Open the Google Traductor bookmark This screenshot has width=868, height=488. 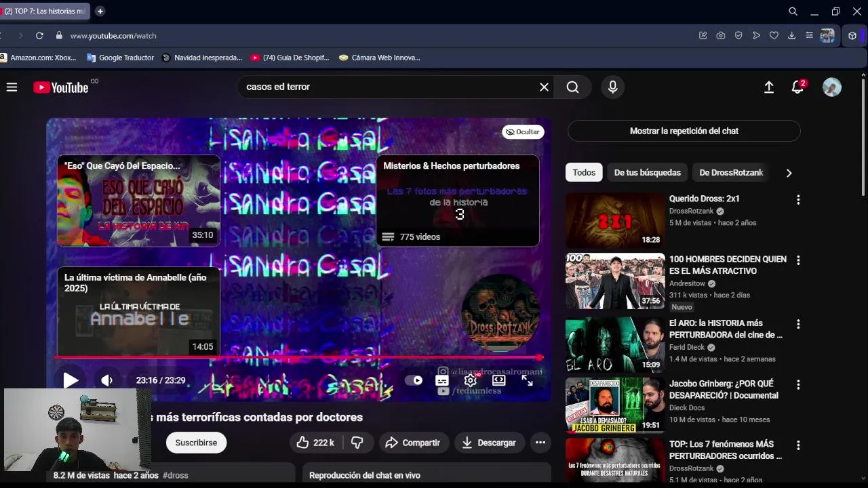click(120, 58)
